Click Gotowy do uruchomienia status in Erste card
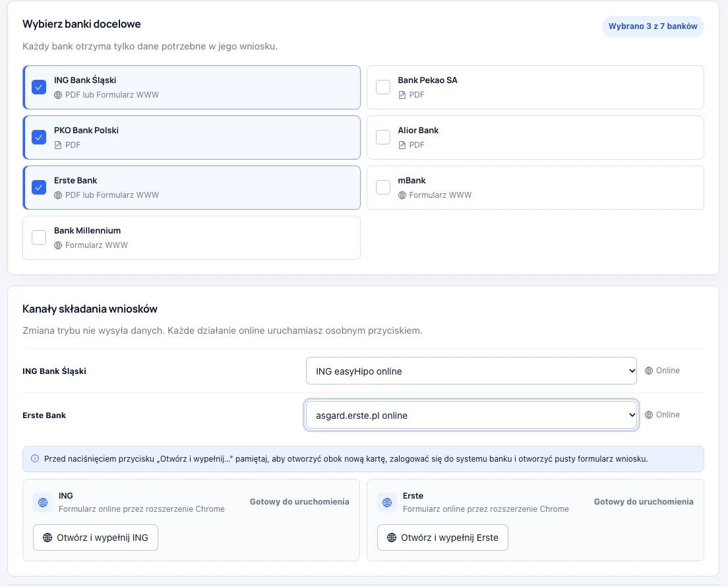Viewport: 728px width, 587px height. coord(644,501)
